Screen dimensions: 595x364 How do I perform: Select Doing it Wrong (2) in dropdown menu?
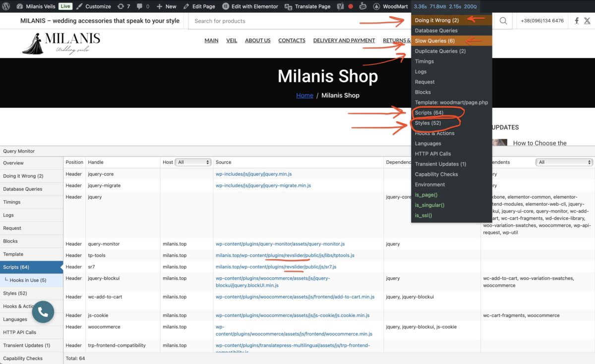pyautogui.click(x=452, y=20)
